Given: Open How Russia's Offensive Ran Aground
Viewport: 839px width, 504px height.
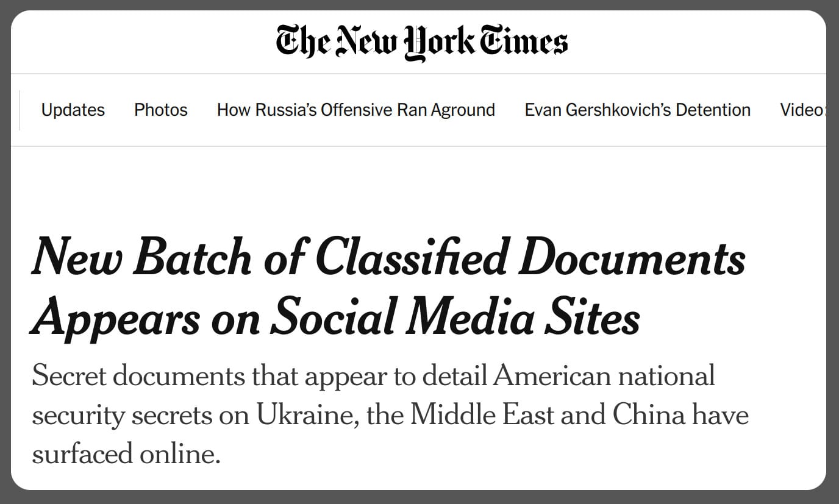Looking at the screenshot, I should tap(355, 110).
